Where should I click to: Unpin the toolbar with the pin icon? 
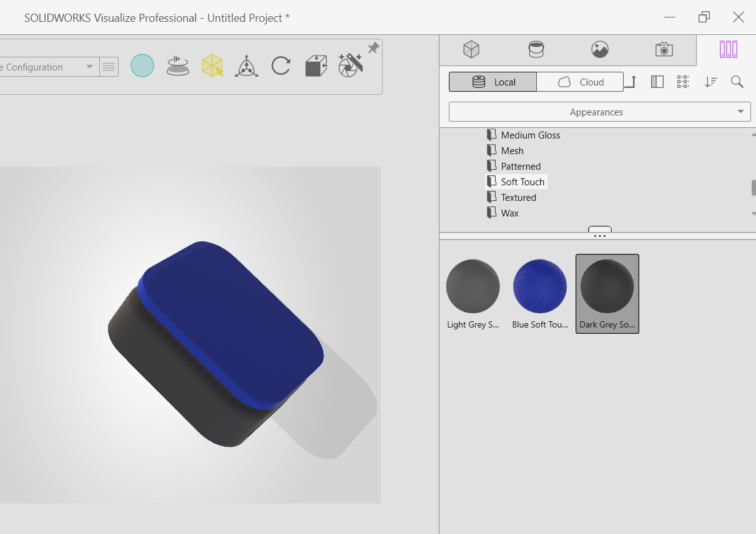pyautogui.click(x=373, y=48)
